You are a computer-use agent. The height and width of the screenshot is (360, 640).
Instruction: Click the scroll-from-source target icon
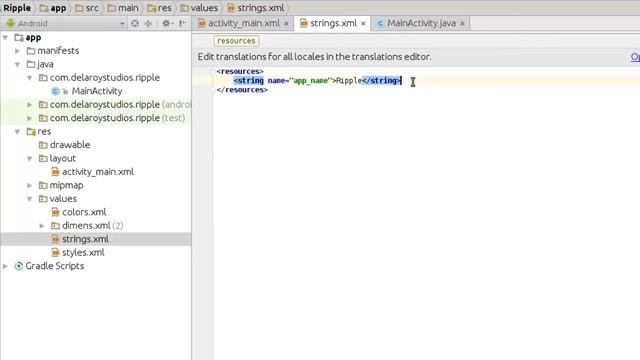135,23
